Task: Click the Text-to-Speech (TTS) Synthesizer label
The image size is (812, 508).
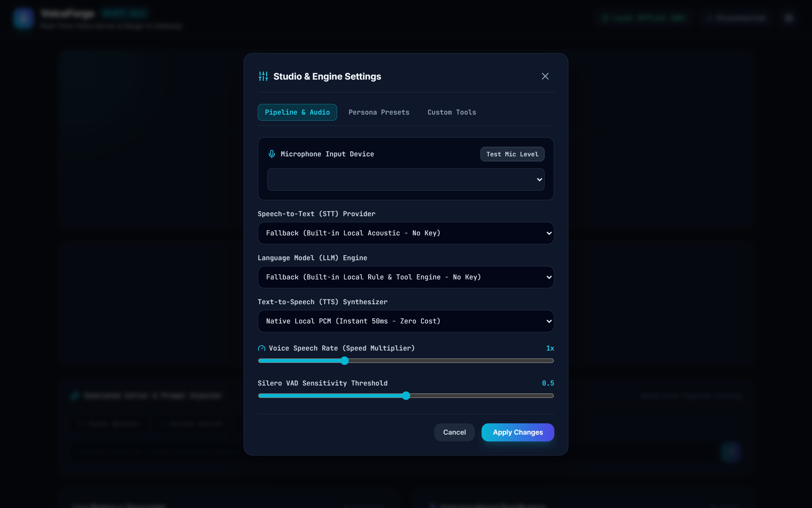Action: (x=323, y=302)
